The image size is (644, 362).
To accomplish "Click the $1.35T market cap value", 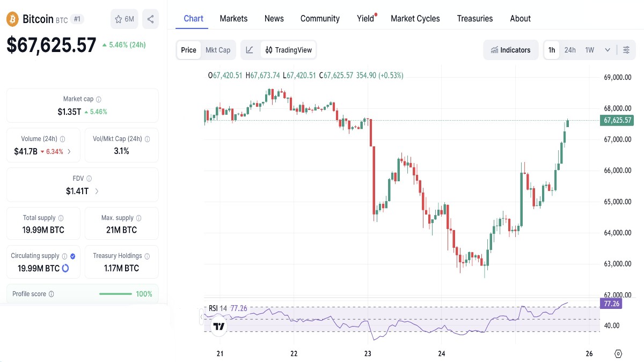I will (69, 112).
